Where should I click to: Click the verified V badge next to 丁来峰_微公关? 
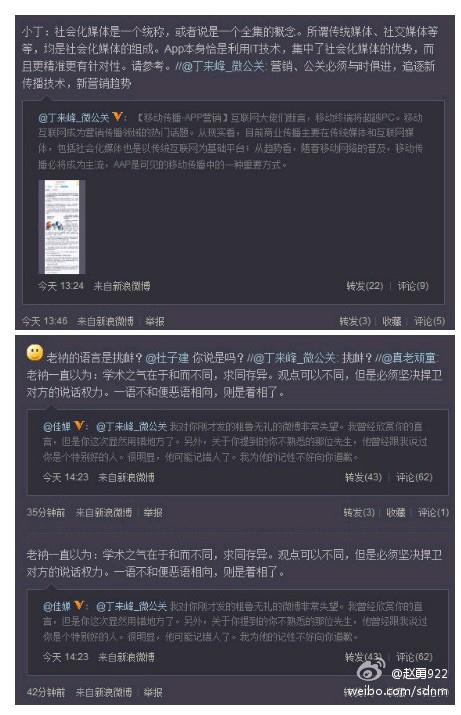click(x=118, y=117)
